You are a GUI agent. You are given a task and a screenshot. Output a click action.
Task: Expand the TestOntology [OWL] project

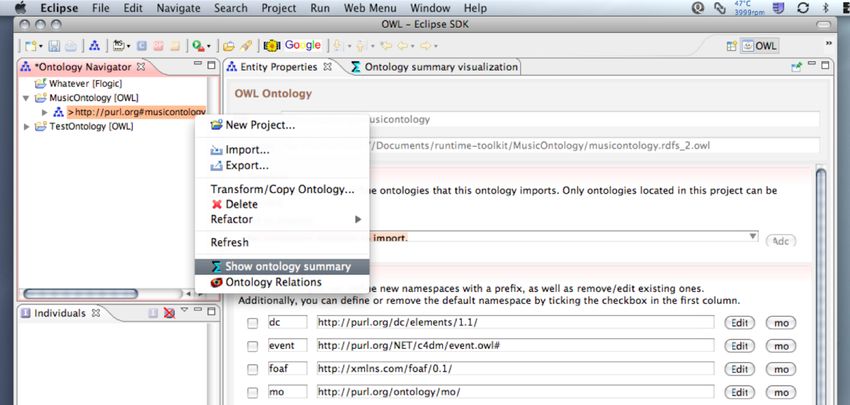25,126
